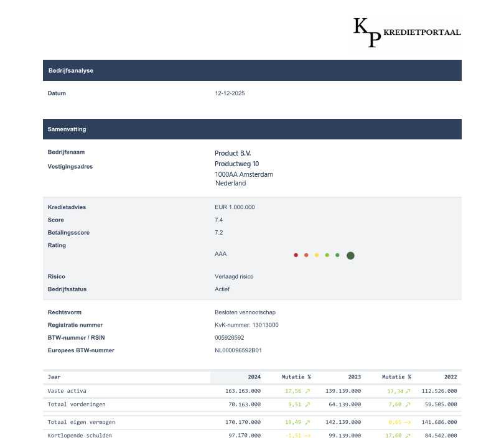Click the Kredietadvies EUR 1.000.000 value
Image resolution: width=504 pixels, height=440 pixels.
click(x=235, y=207)
